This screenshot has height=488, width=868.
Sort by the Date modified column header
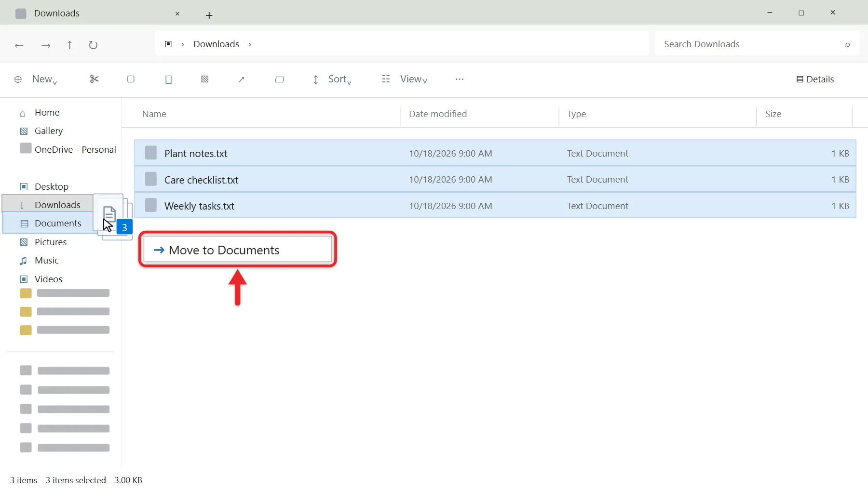pyautogui.click(x=438, y=114)
